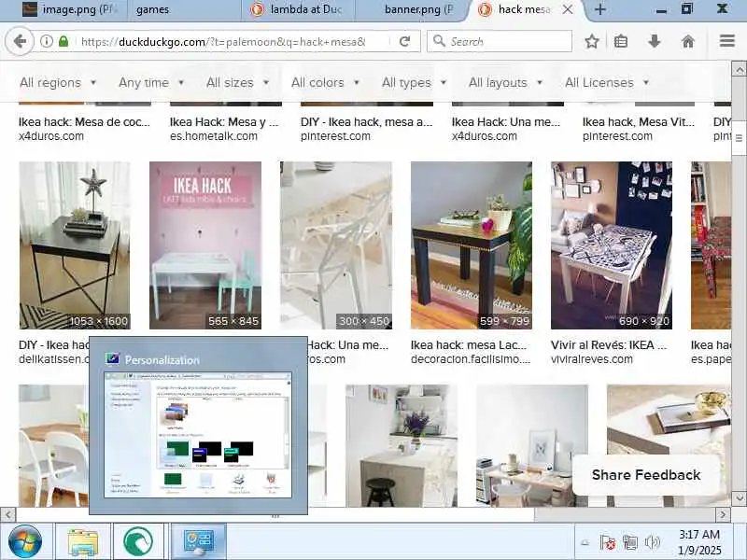Viewport: 747px width, 560px height.
Task: Open the All sizes filter dropdown
Action: (238, 82)
